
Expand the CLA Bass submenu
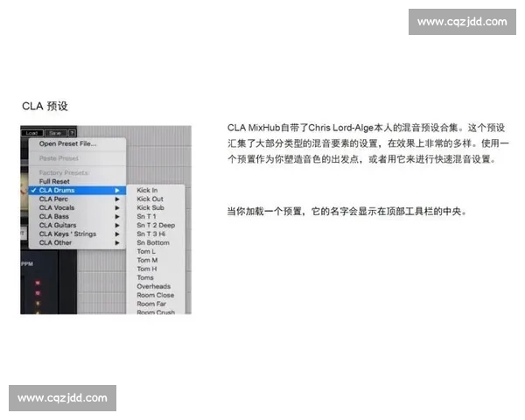point(77,216)
